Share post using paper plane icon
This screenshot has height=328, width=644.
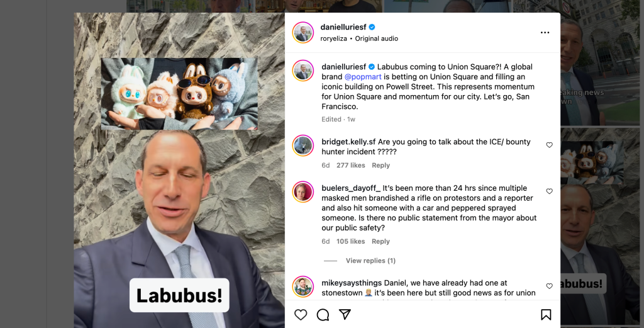[345, 314]
